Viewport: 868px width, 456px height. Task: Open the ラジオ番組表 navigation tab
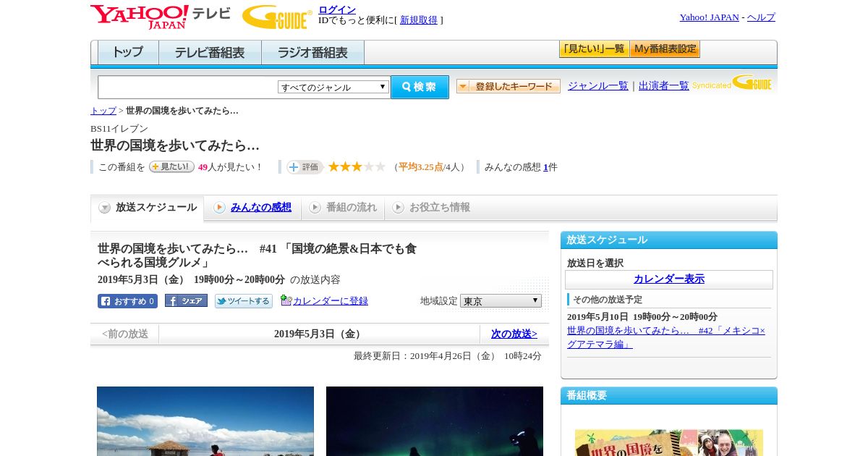[312, 53]
